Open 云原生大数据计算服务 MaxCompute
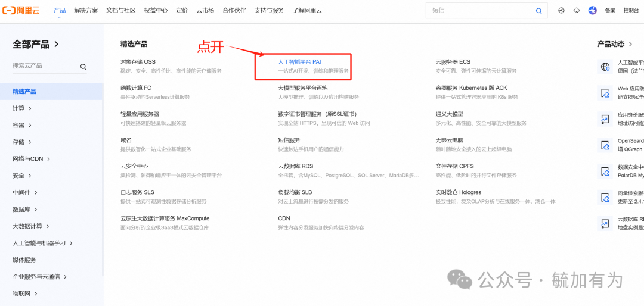 [165, 218]
